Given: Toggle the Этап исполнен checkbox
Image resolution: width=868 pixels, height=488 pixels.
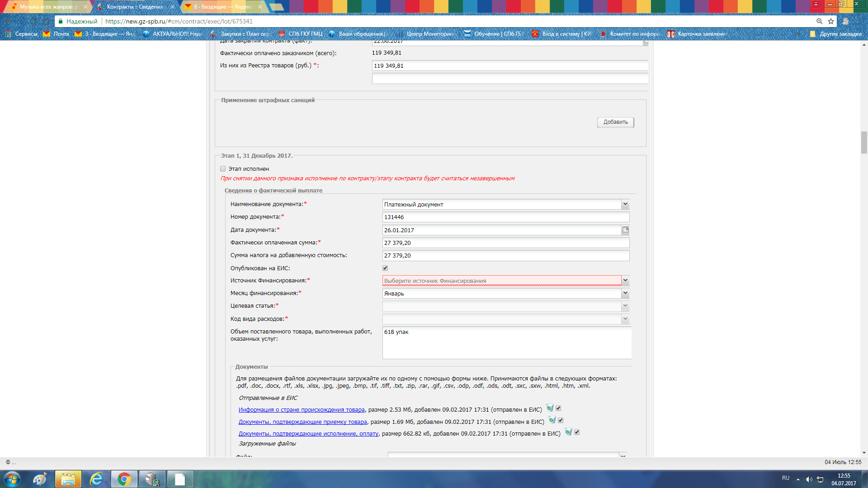Looking at the screenshot, I should pyautogui.click(x=223, y=169).
